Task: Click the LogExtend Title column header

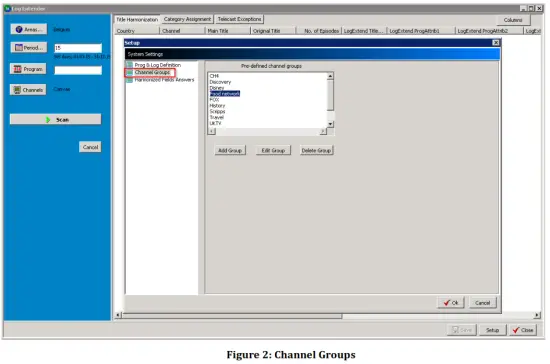Action: click(x=364, y=31)
